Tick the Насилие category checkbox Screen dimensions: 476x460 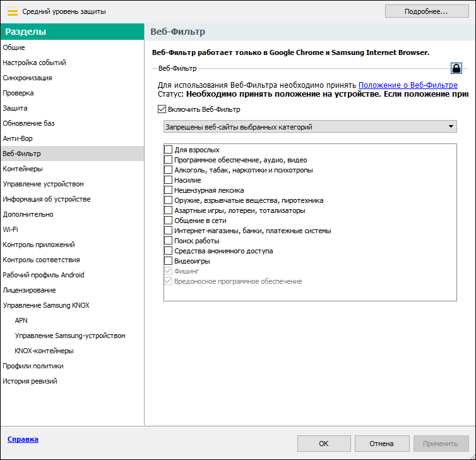tap(168, 180)
